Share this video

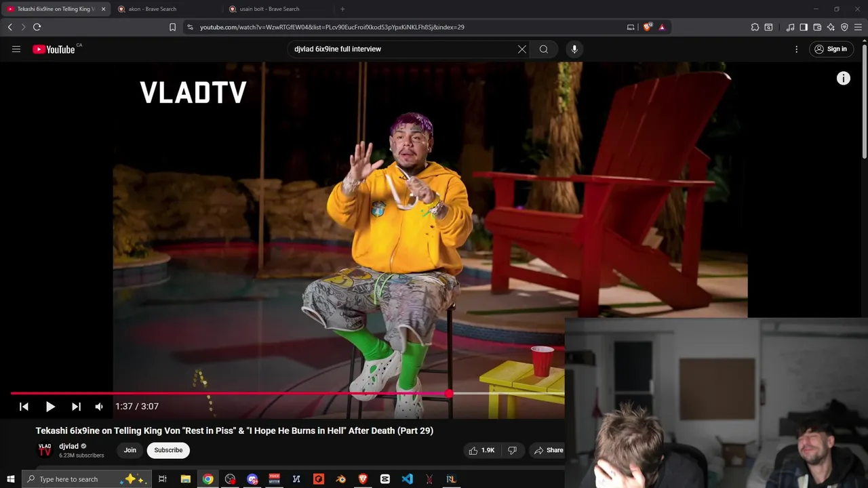(549, 450)
